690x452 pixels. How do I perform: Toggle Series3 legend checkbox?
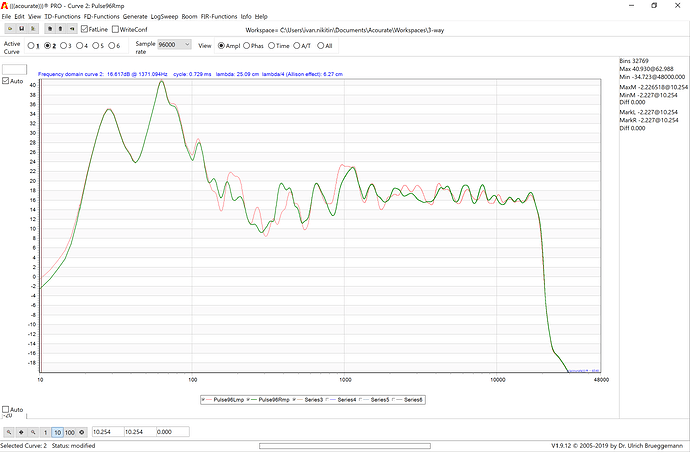[x=294, y=400]
